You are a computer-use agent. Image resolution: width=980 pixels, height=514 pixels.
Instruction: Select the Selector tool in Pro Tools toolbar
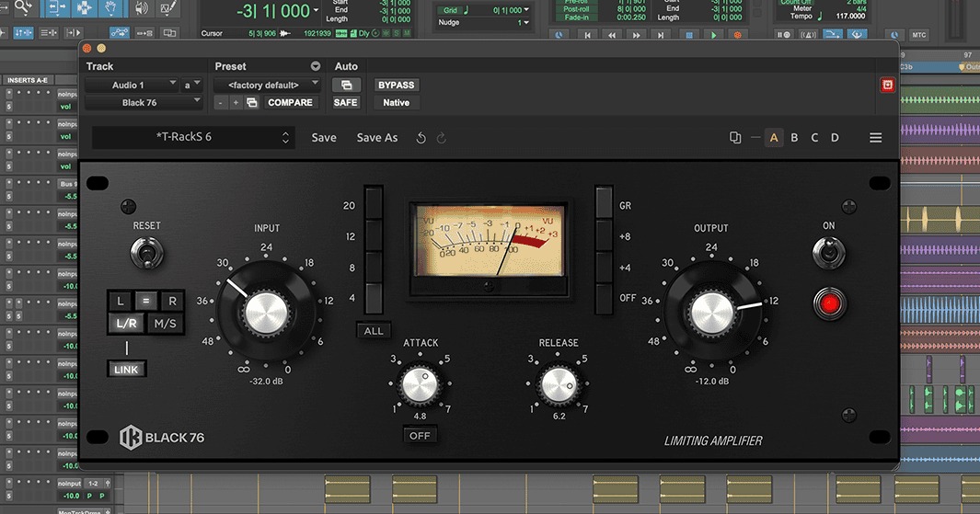[83, 7]
